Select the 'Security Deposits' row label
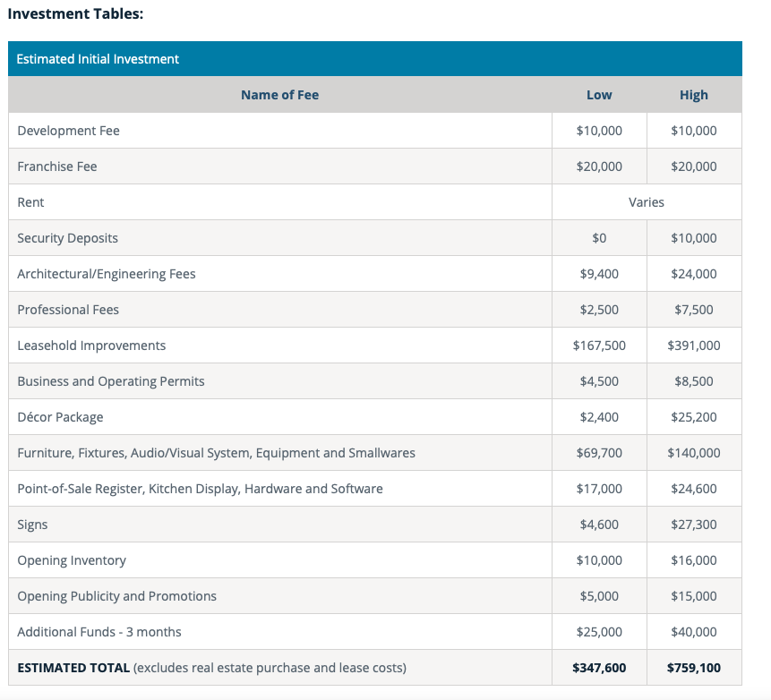 tap(67, 238)
